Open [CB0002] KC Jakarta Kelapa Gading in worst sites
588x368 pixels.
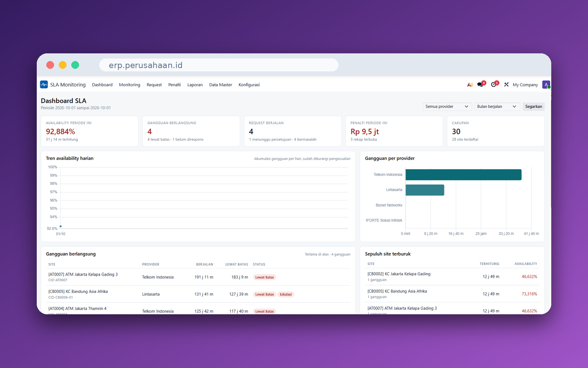click(452, 277)
